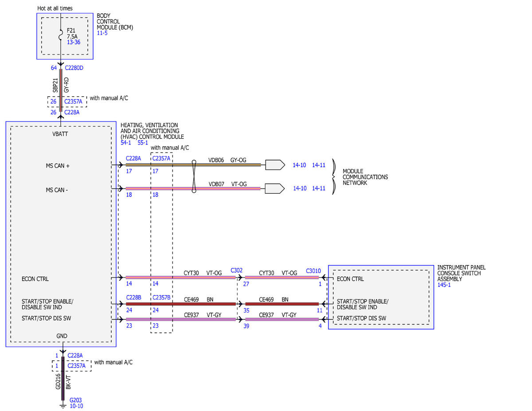This screenshot has width=532, height=411.
Task: Click the 'SBP21' circuit label
Action: pyautogui.click(x=56, y=86)
